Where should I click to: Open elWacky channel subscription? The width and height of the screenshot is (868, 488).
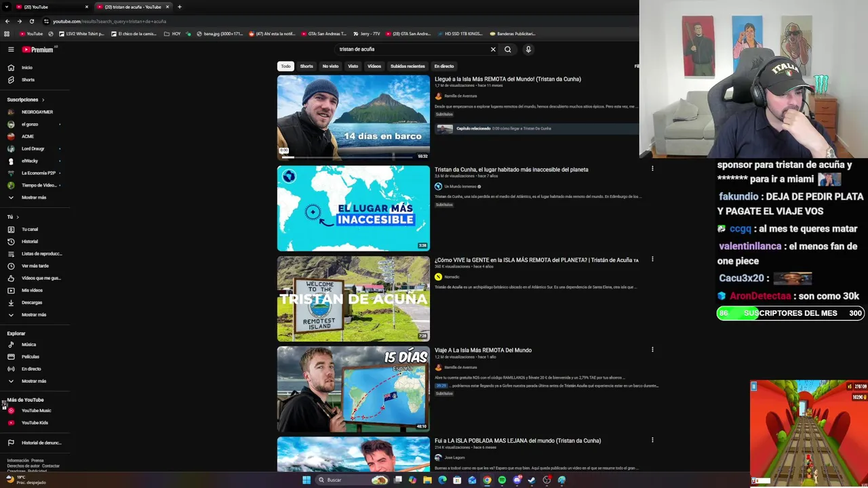point(30,161)
